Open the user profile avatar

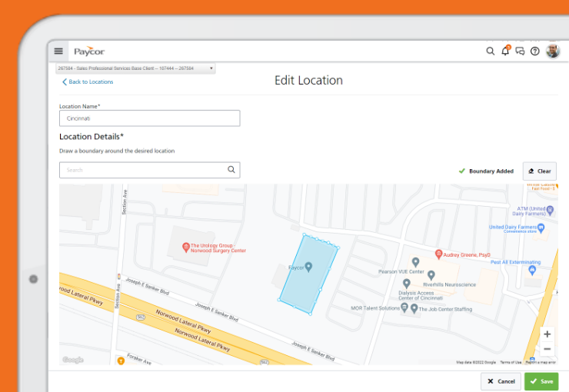pos(553,51)
